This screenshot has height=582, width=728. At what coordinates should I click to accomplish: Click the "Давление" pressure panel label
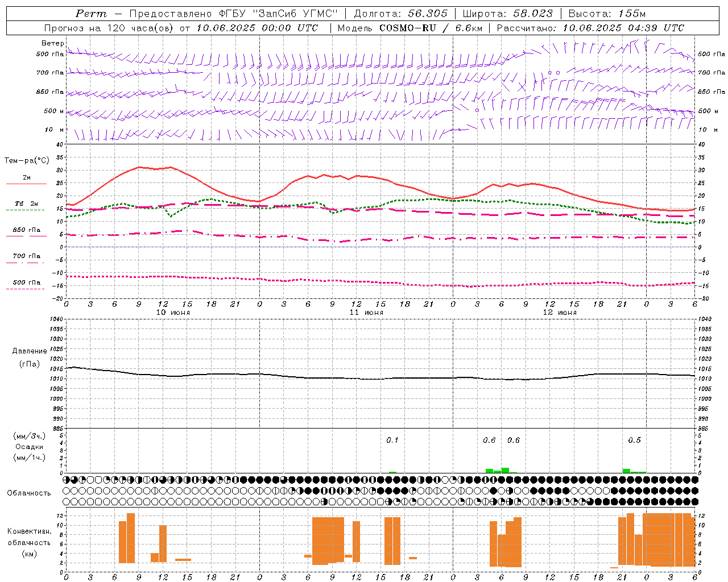pos(30,351)
